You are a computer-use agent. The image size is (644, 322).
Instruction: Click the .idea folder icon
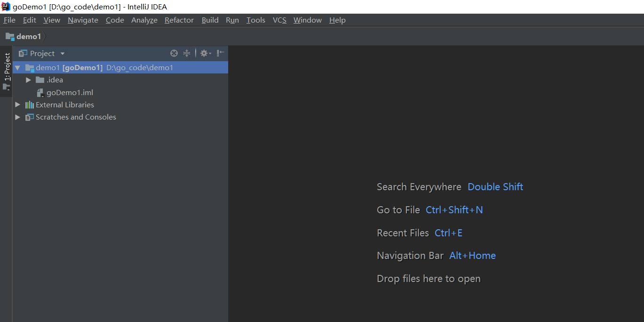(40, 80)
